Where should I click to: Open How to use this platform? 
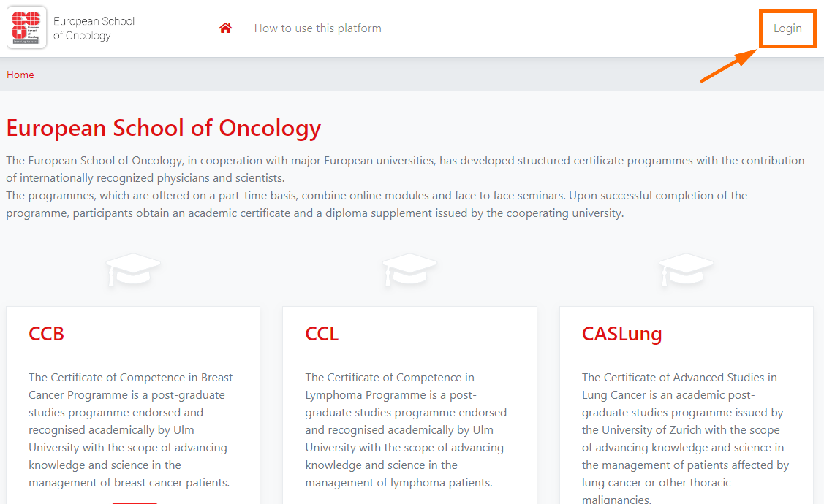(x=317, y=28)
